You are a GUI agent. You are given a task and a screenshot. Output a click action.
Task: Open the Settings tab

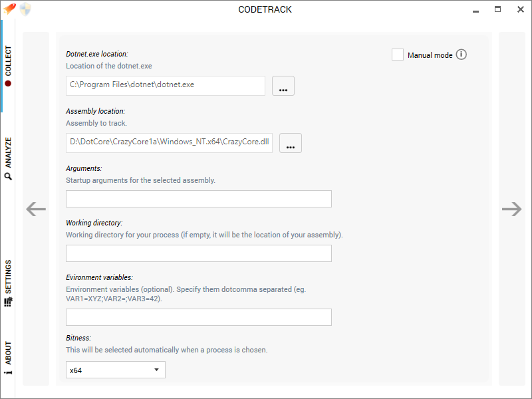8,283
